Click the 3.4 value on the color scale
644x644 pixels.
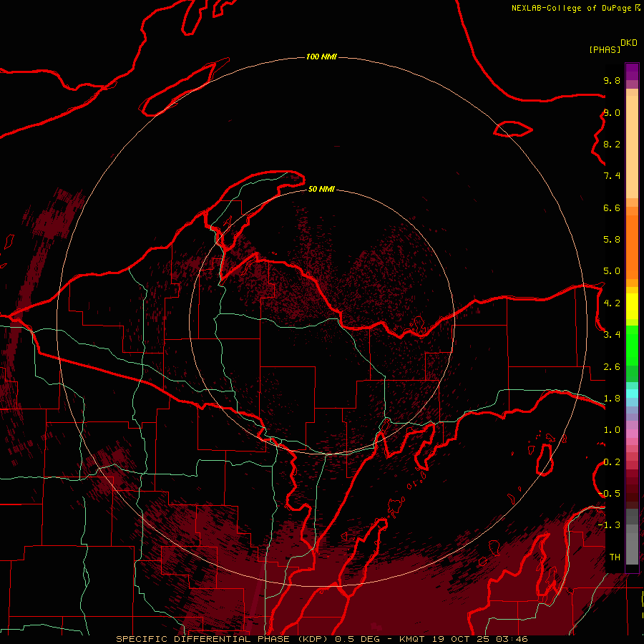pyautogui.click(x=612, y=335)
